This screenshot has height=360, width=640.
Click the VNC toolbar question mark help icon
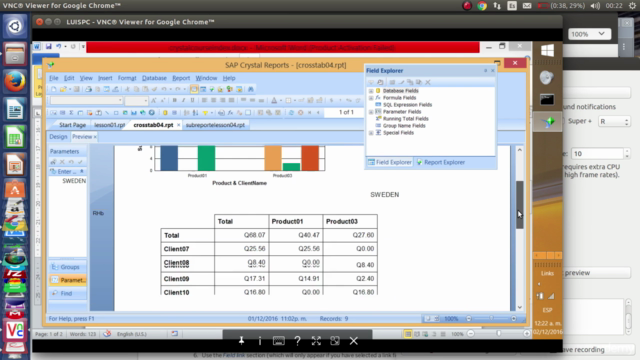(298, 341)
